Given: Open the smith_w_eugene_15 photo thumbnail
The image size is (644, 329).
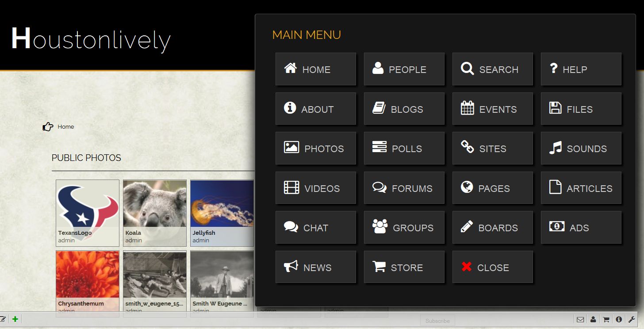Looking at the screenshot, I should click(x=155, y=284).
